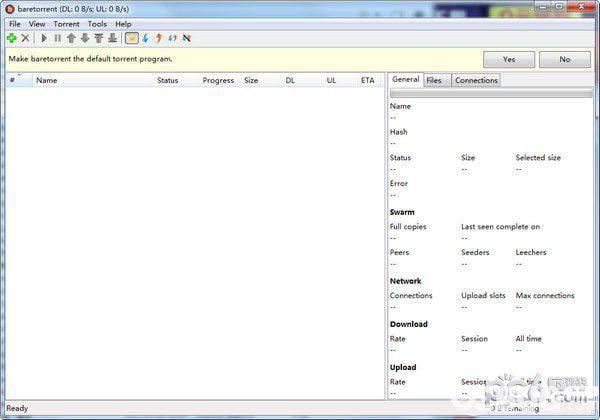The width and height of the screenshot is (600, 420).
Task: Move torrent up with the up arrow icon
Action: (71, 38)
